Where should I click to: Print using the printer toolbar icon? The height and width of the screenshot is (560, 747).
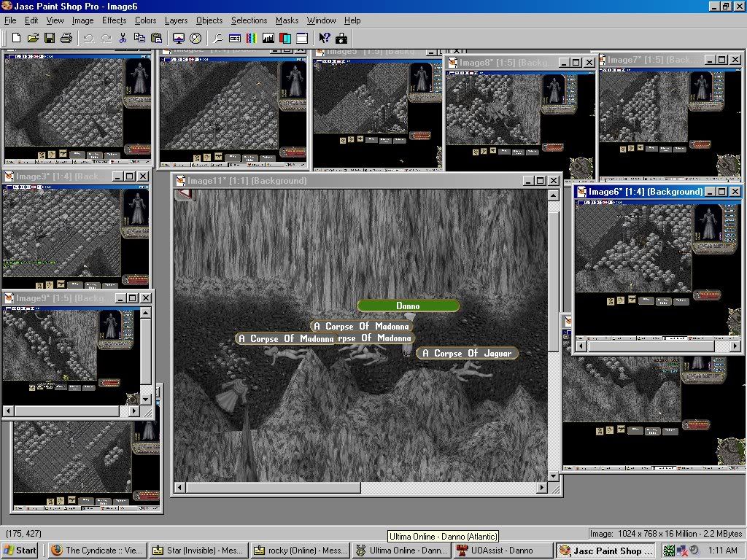pyautogui.click(x=66, y=38)
